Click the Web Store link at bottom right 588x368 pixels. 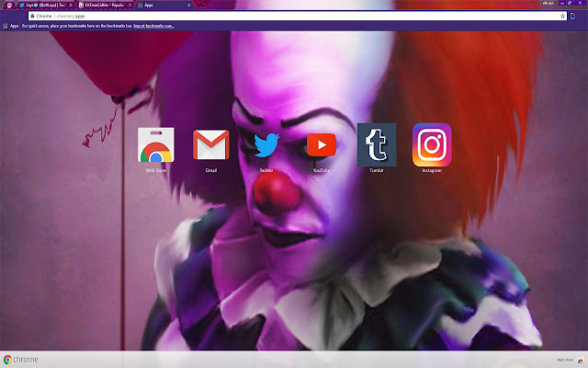(x=565, y=360)
